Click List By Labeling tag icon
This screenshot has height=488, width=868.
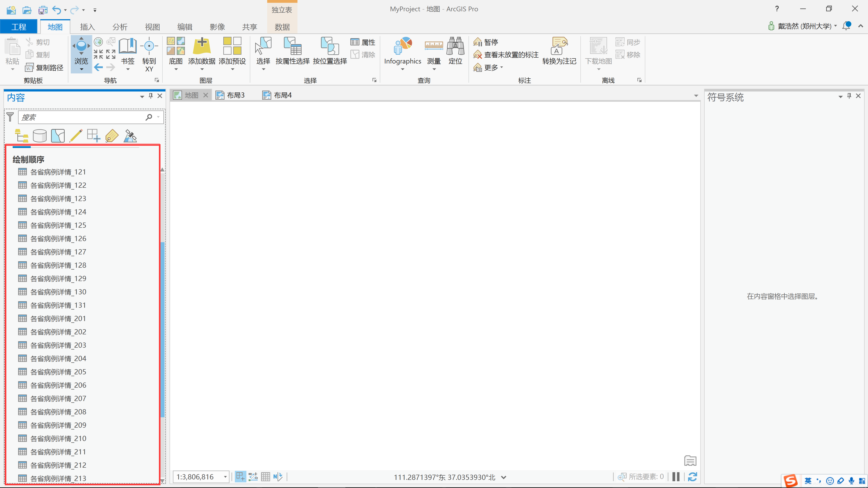point(112,136)
